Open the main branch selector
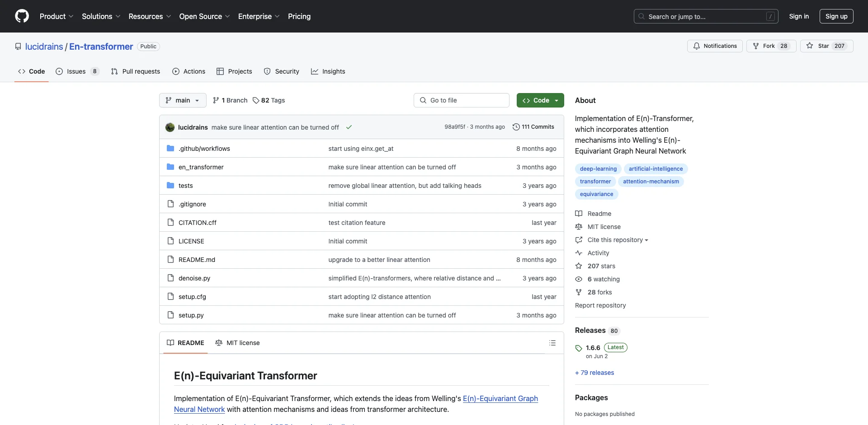868x425 pixels. 183,100
